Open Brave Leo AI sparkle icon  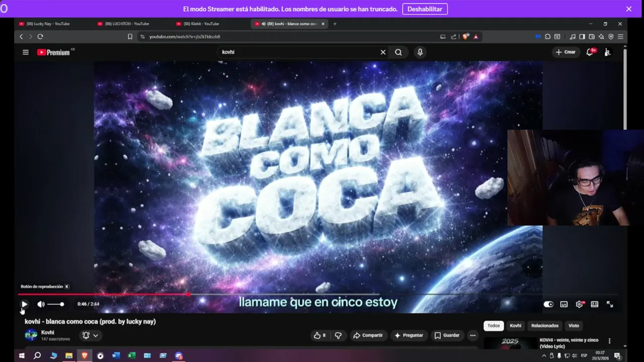601,37
